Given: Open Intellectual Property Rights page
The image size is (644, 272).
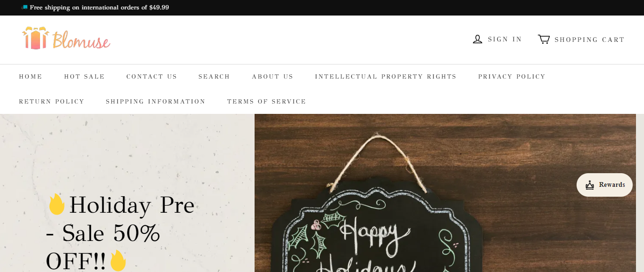Looking at the screenshot, I should coord(386,77).
